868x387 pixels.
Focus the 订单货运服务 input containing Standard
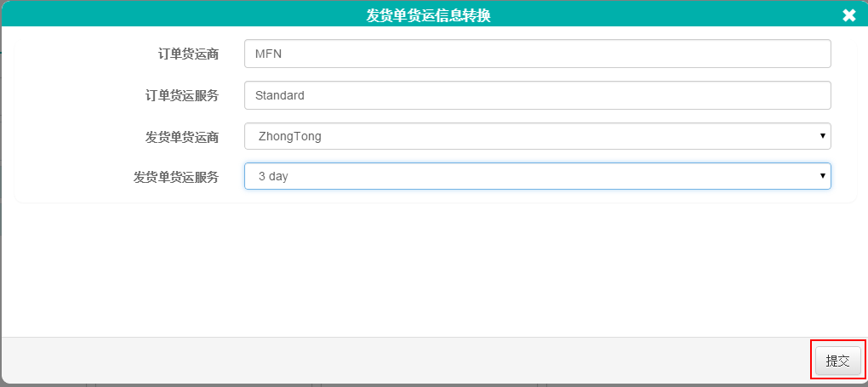(x=538, y=95)
